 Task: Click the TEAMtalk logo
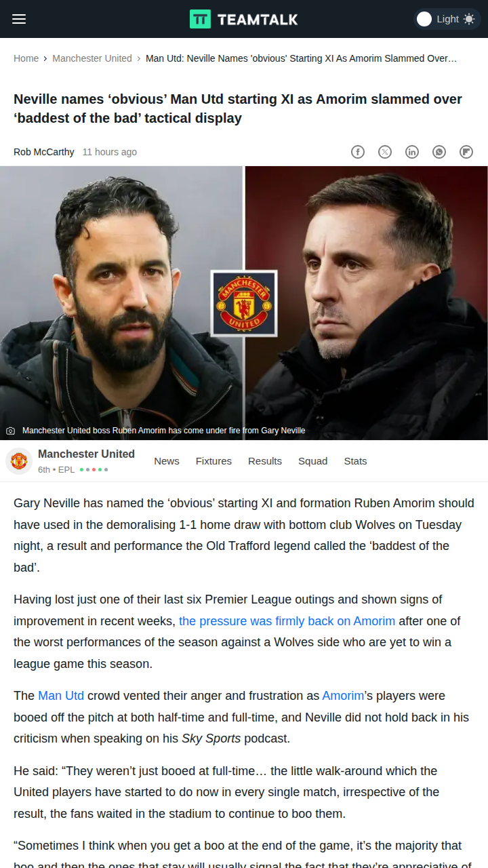point(244,19)
